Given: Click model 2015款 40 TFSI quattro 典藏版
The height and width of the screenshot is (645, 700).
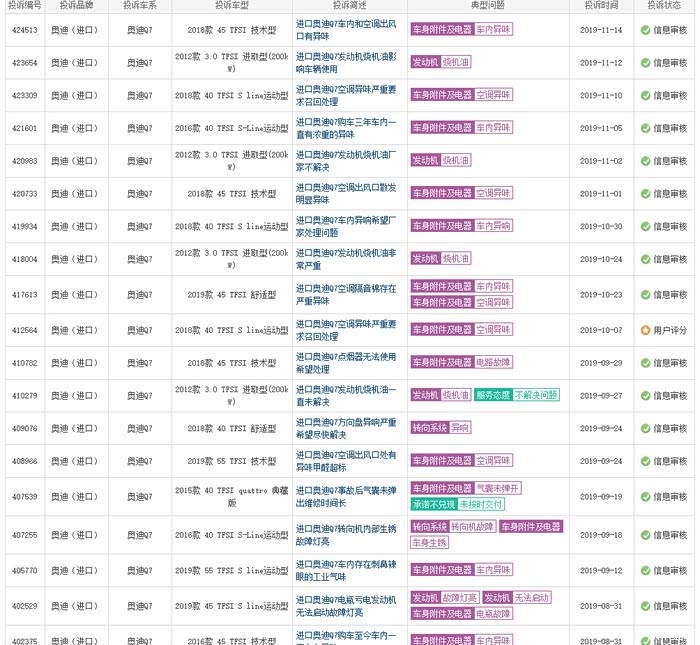Looking at the screenshot, I should coord(232,497).
